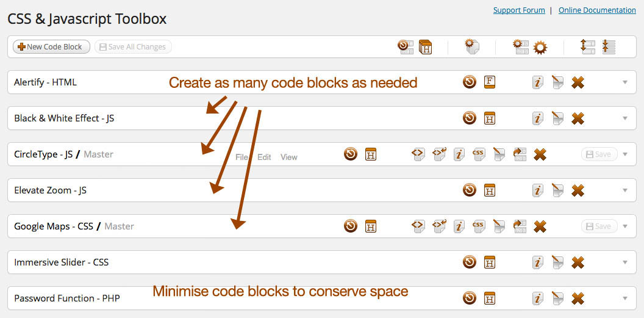Click the CSS icon in CircleType row
The width and height of the screenshot is (644, 318).
point(478,154)
